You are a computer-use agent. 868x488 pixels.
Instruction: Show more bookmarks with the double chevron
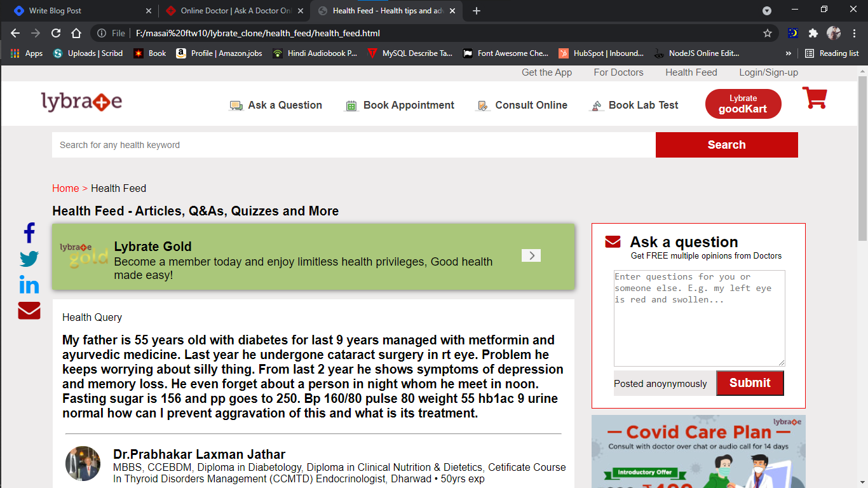pos(789,53)
